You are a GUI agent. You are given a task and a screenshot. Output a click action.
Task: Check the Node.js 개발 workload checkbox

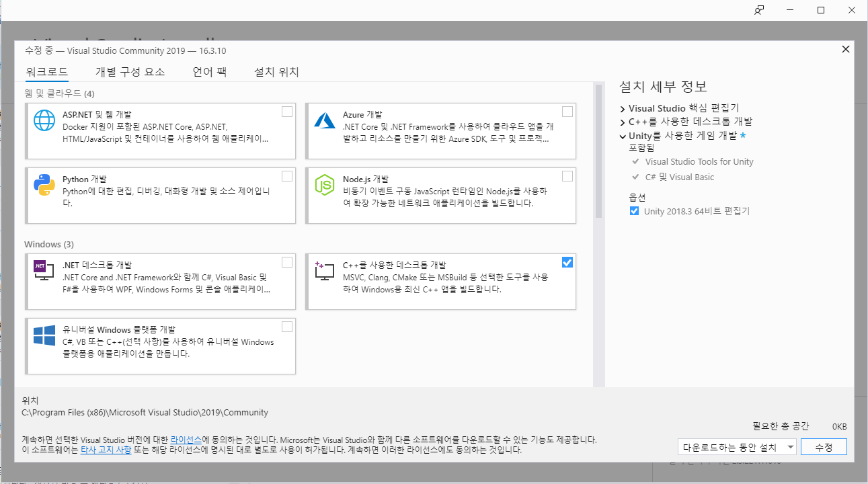[x=567, y=176]
